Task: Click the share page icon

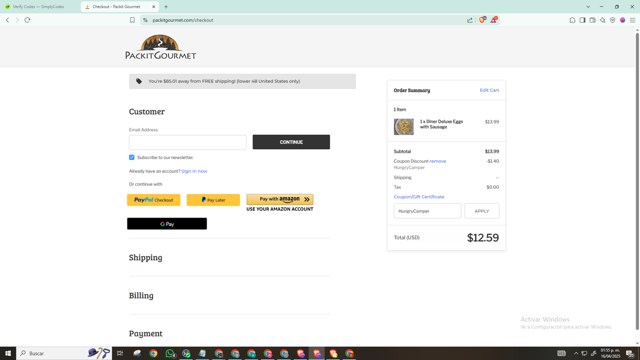Action: point(470,20)
